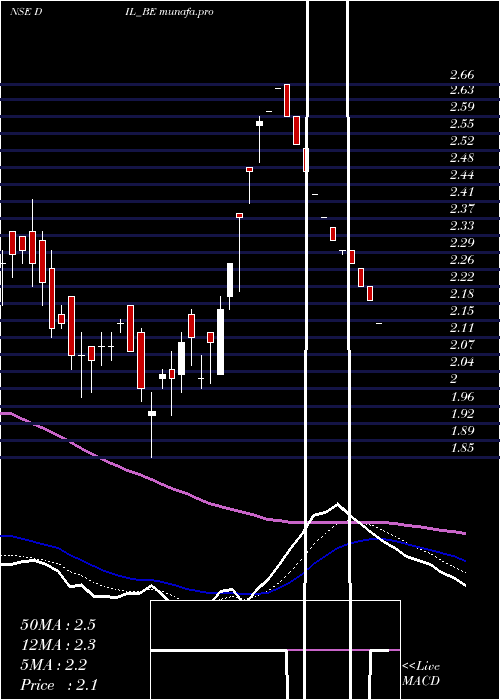Screen dimensions: 500x700
Task: Click the 2.11 price axis label
Action: tap(462, 328)
